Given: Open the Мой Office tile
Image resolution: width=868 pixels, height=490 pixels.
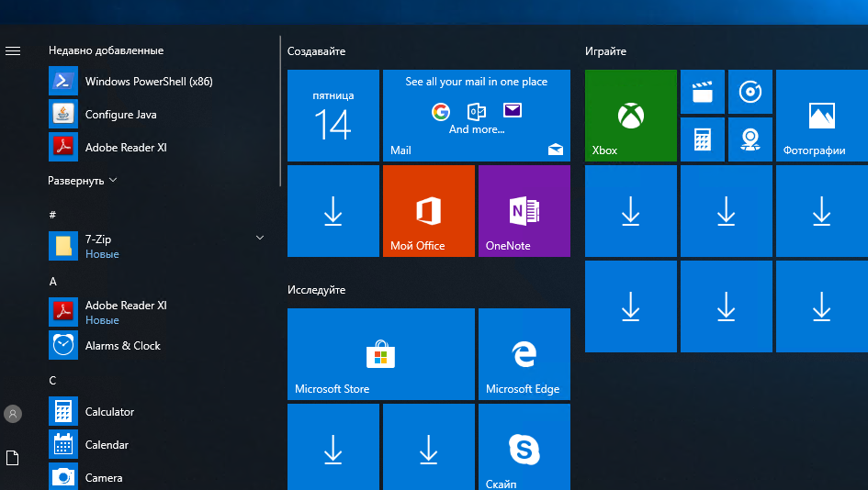Looking at the screenshot, I should pyautogui.click(x=428, y=211).
